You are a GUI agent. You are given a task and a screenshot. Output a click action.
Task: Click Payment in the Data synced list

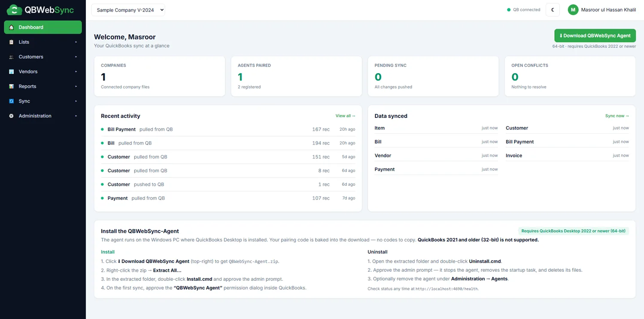pos(384,169)
